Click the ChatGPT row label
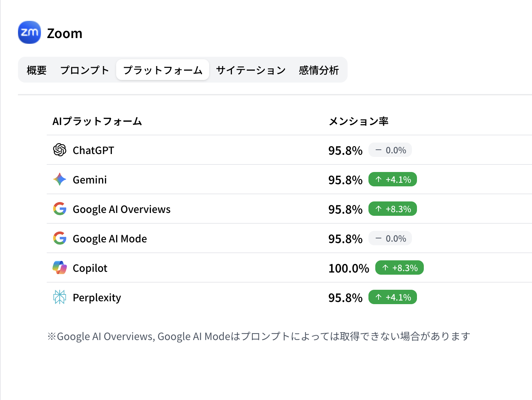This screenshot has width=532, height=400. tap(93, 150)
